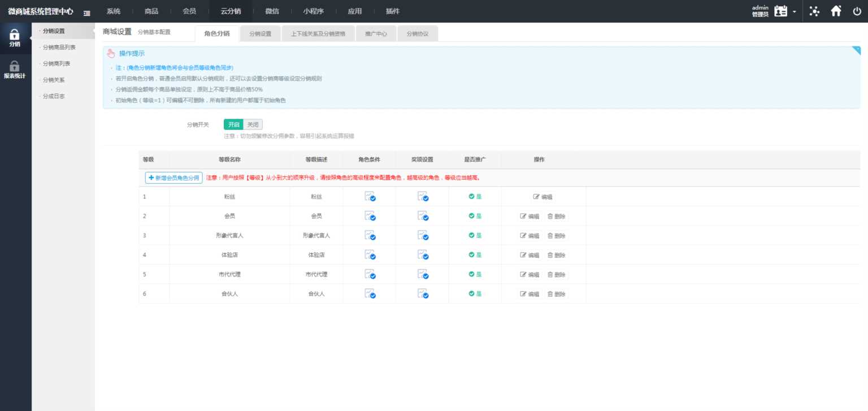Toggle 是否推广 status for 粉丝 row
The width and height of the screenshot is (868, 411).
[475, 197]
